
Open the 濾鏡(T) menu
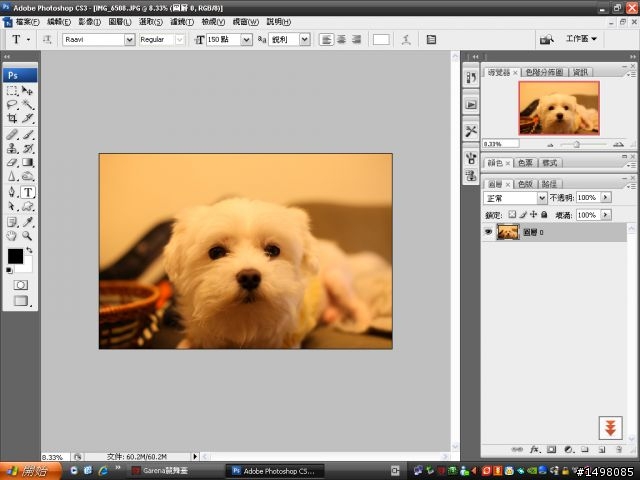182,22
